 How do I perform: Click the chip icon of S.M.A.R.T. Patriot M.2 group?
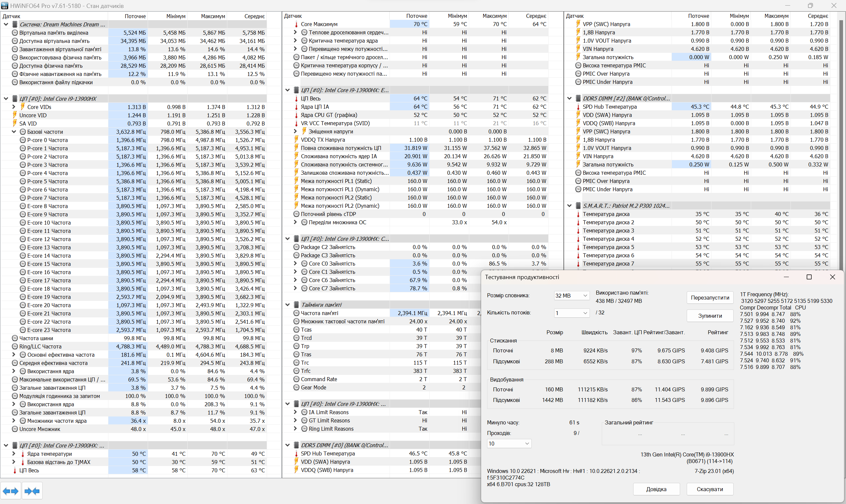[578, 206]
